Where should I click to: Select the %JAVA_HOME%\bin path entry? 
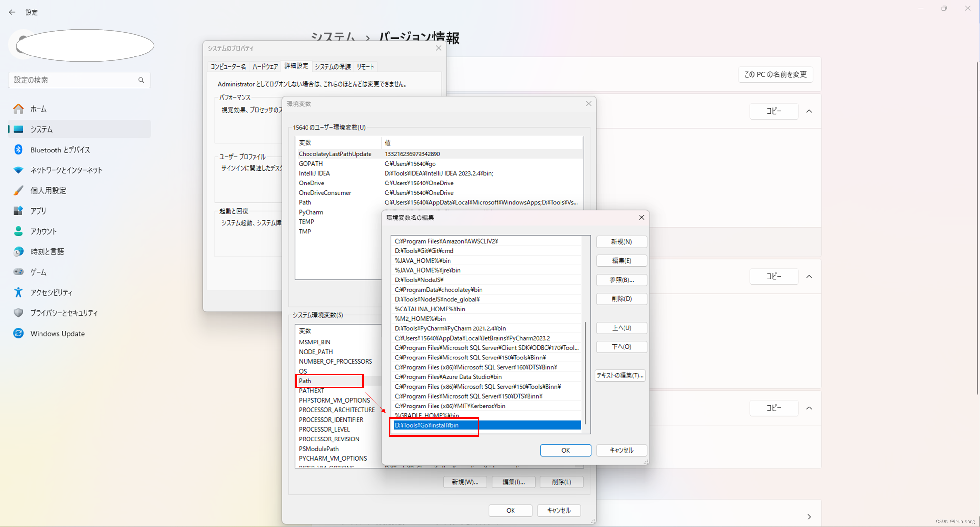coord(422,260)
